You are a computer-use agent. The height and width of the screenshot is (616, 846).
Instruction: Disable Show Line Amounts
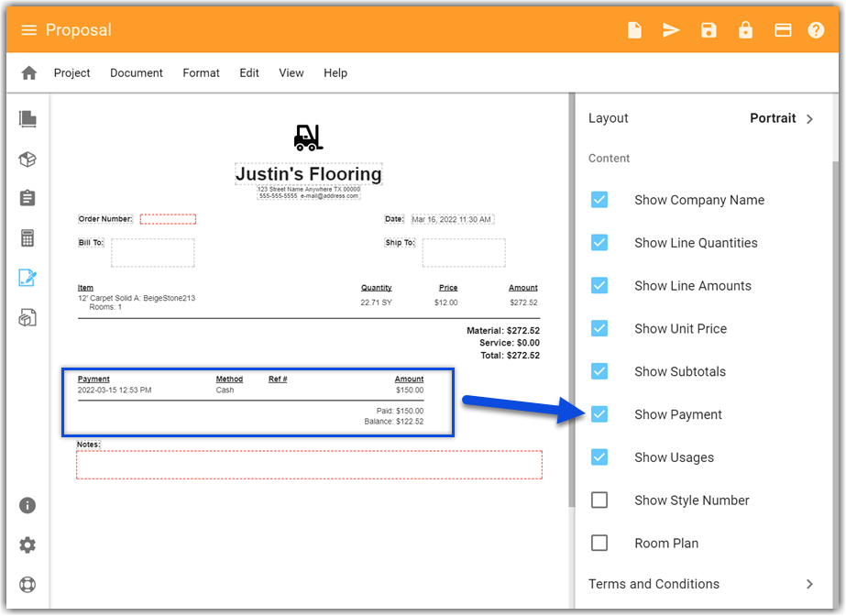coord(599,285)
